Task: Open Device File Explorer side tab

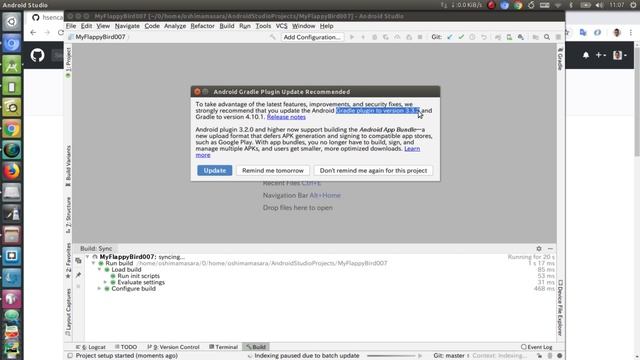Action: click(x=560, y=308)
